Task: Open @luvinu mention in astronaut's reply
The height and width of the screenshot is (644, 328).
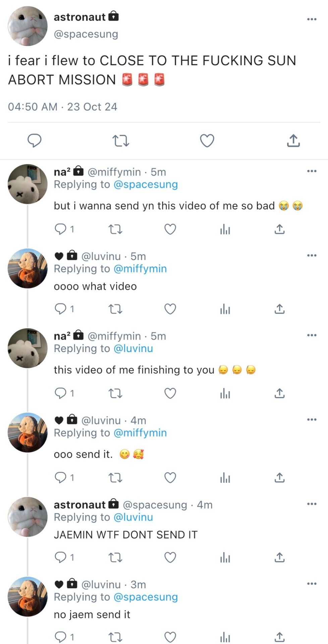Action: click(133, 517)
